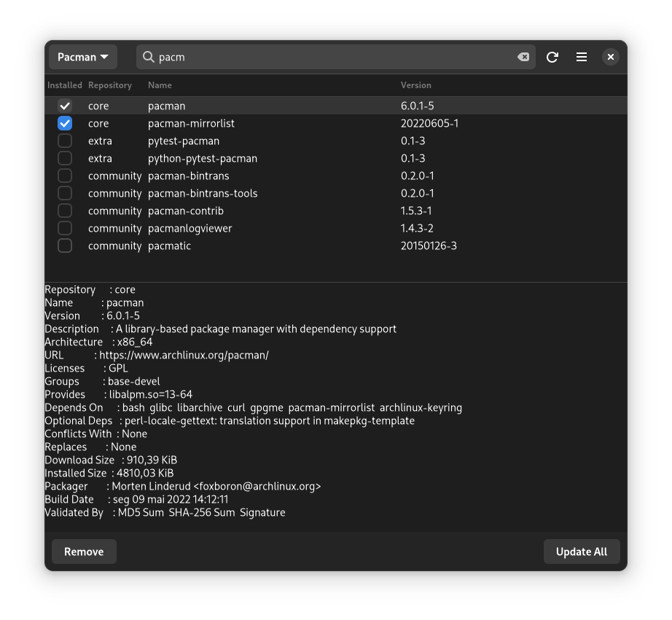The image size is (672, 620).
Task: Check the pytest-pacman checkbox
Action: [x=65, y=141]
